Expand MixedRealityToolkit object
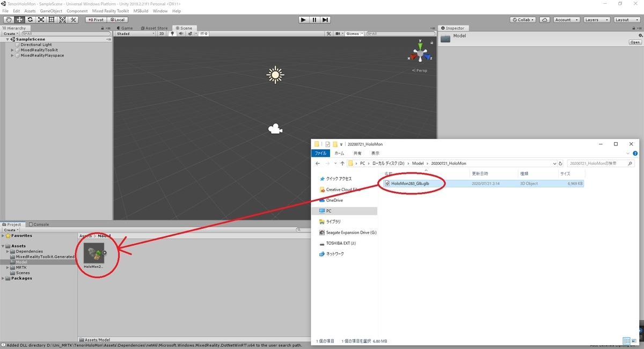Image resolution: width=644 pixels, height=349 pixels. 12,50
